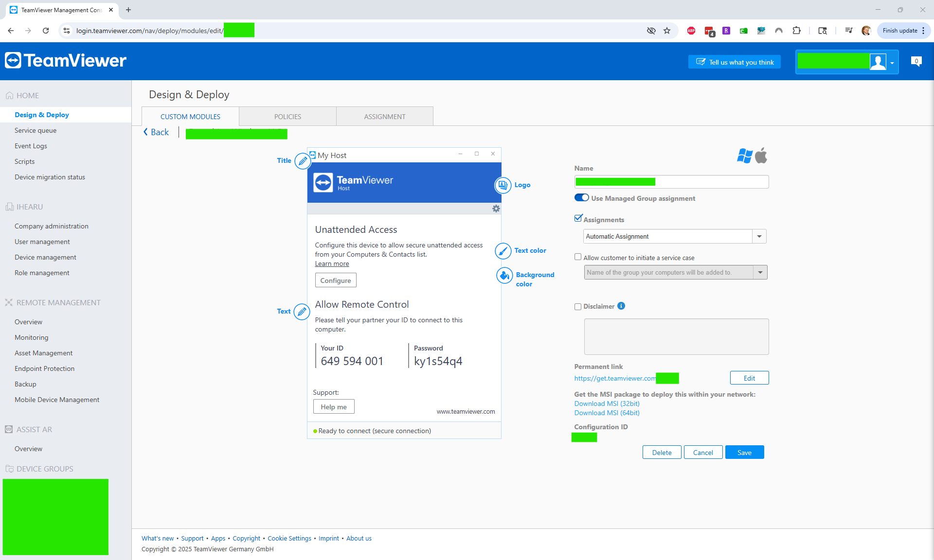Open Chrome profile avatar
The height and width of the screenshot is (560, 934).
click(866, 31)
